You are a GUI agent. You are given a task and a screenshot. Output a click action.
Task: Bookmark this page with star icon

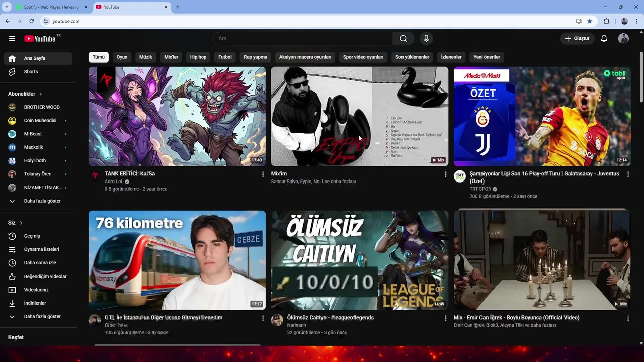pos(590,21)
